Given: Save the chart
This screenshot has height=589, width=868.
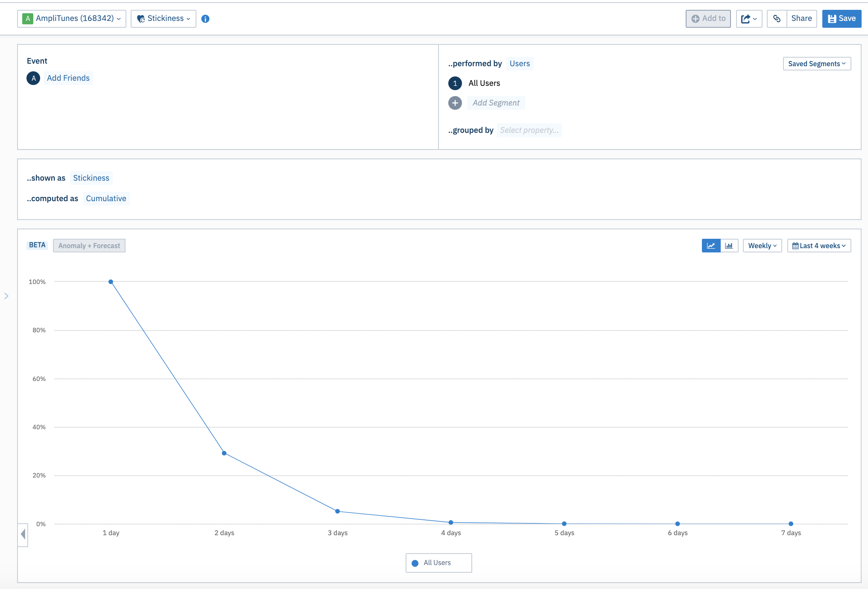Looking at the screenshot, I should pyautogui.click(x=842, y=19).
